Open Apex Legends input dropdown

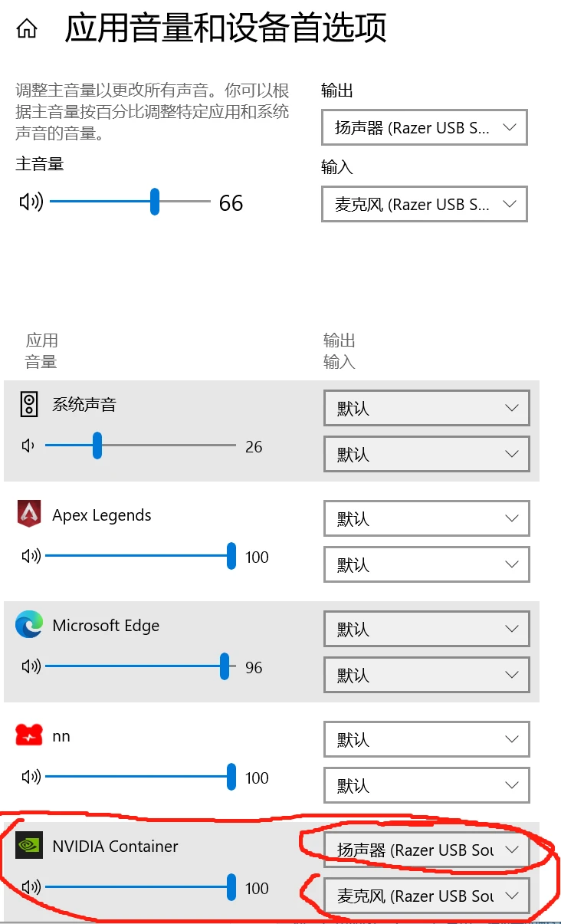click(426, 564)
